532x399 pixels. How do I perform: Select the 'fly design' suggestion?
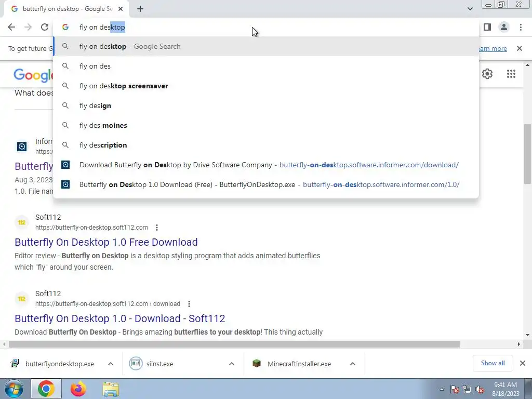[x=266, y=105]
